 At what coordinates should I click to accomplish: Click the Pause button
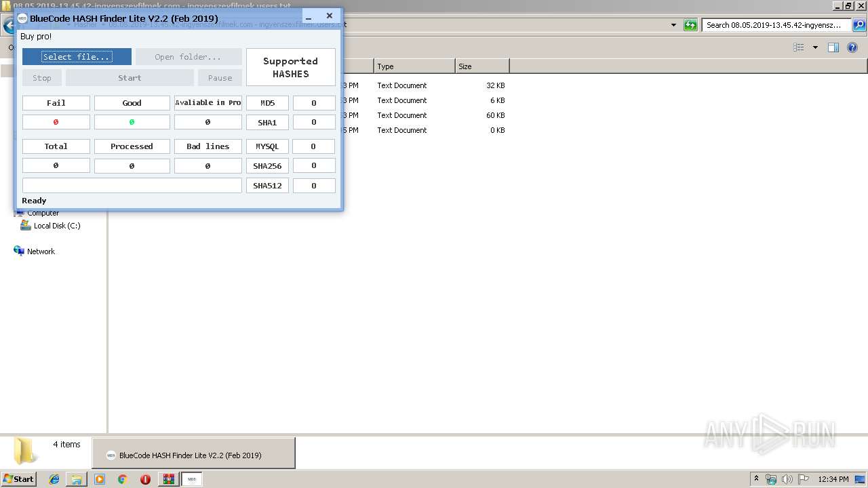click(x=220, y=78)
